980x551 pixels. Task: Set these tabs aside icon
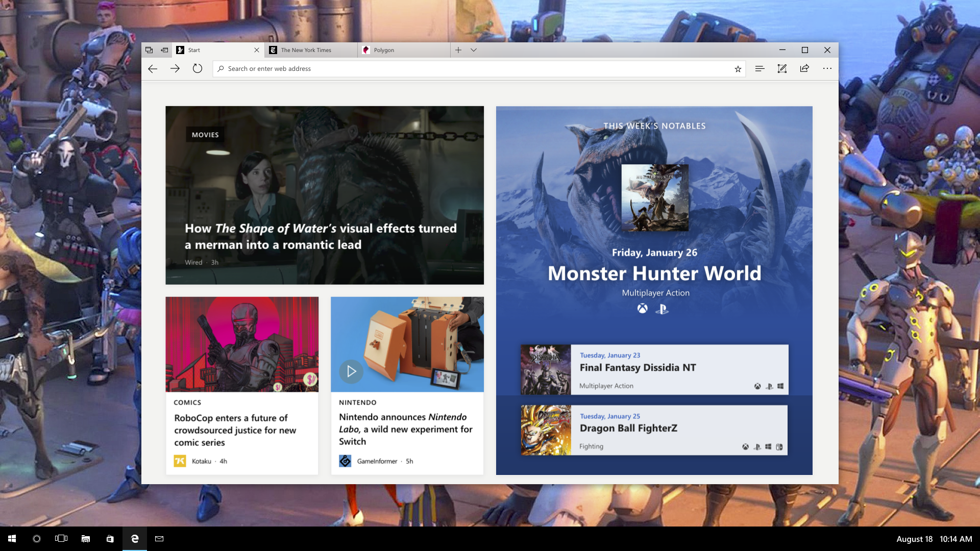point(164,50)
